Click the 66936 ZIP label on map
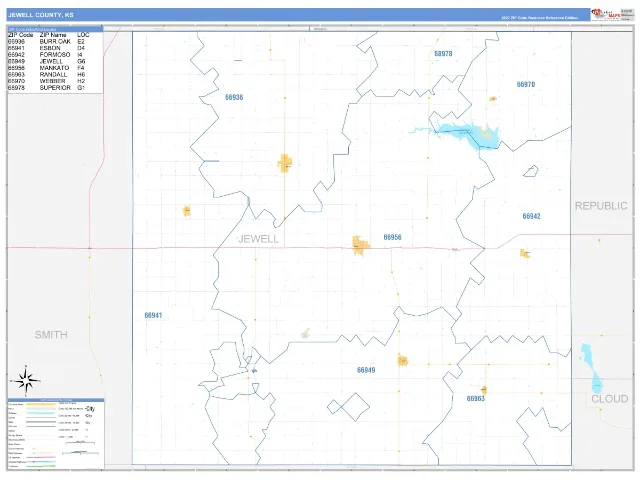The width and height of the screenshot is (640, 480). pyautogui.click(x=234, y=97)
